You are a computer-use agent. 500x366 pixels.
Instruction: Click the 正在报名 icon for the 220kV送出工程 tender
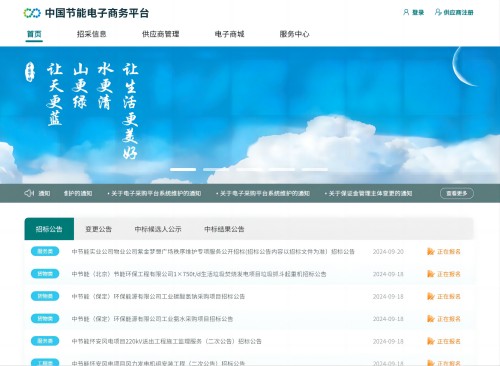pyautogui.click(x=431, y=341)
